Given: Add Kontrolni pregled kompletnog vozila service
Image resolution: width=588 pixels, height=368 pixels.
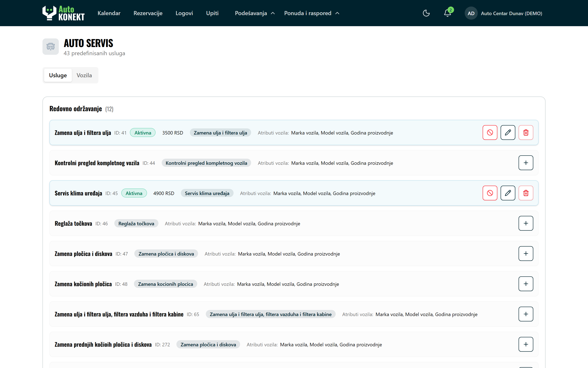Looking at the screenshot, I should (526, 163).
